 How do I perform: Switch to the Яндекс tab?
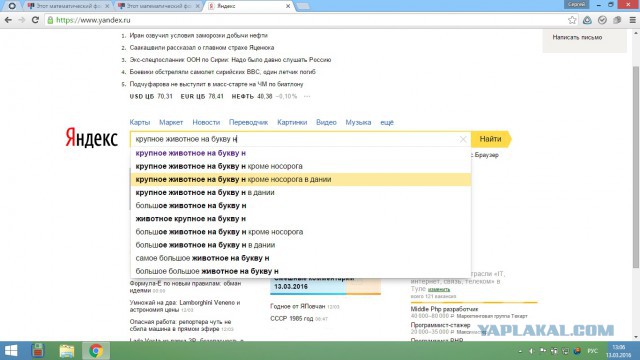click(247, 6)
